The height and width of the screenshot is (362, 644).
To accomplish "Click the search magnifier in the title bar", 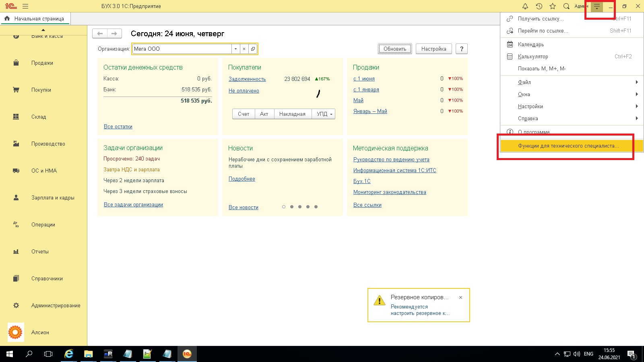I will 566,6.
